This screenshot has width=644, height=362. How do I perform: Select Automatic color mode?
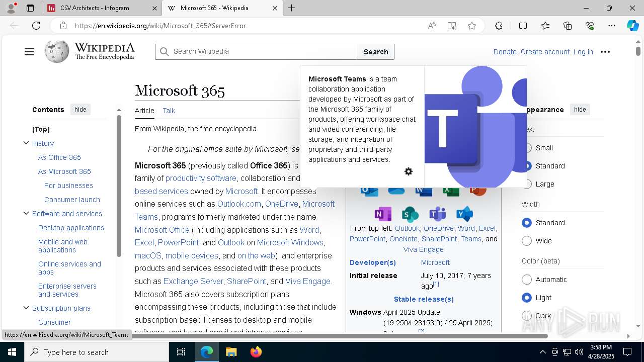pos(527,280)
